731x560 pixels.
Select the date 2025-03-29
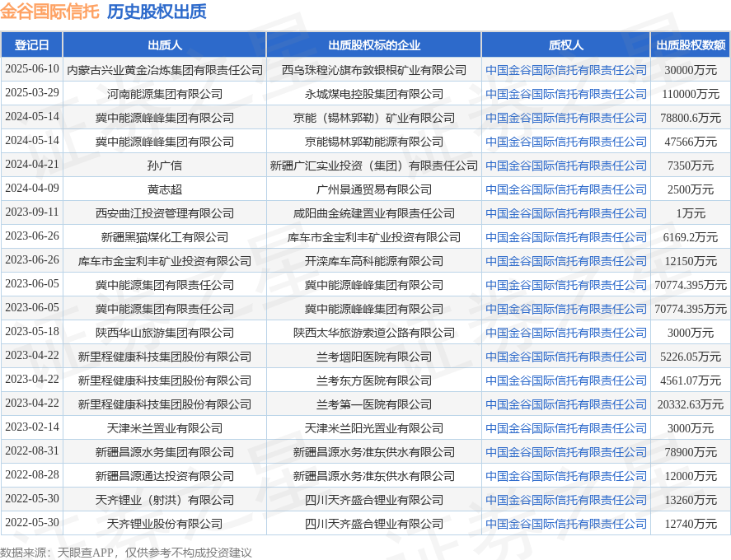click(x=32, y=93)
